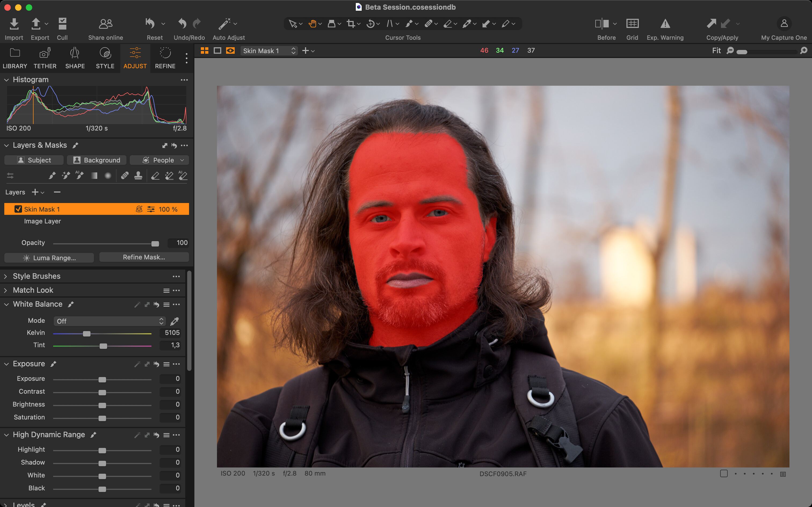
Task: Open the Auto Adjust options arrow
Action: click(x=235, y=24)
